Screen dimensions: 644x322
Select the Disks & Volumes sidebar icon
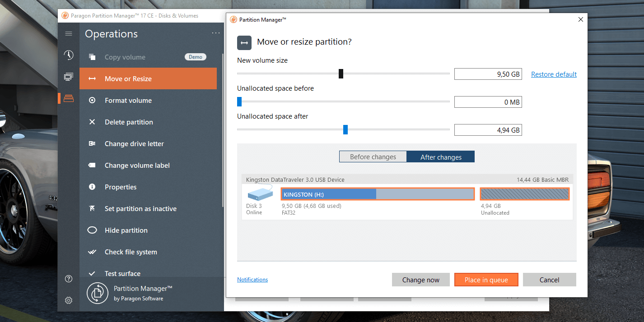point(69,98)
